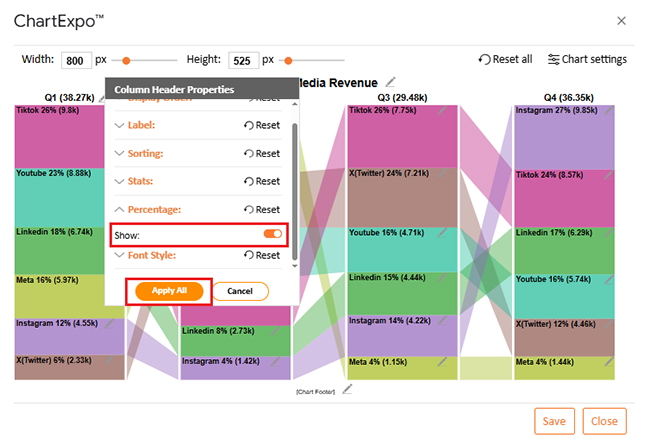Open Chart settings

587,59
